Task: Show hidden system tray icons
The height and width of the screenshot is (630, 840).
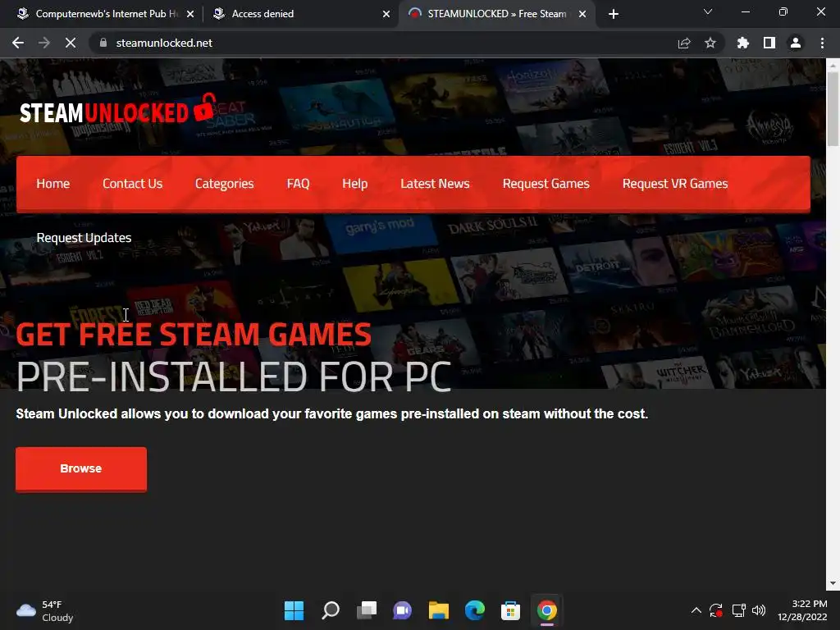Action: (696, 610)
